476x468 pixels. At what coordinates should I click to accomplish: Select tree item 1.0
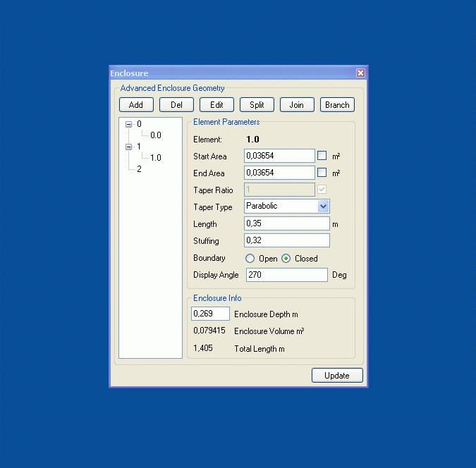156,158
